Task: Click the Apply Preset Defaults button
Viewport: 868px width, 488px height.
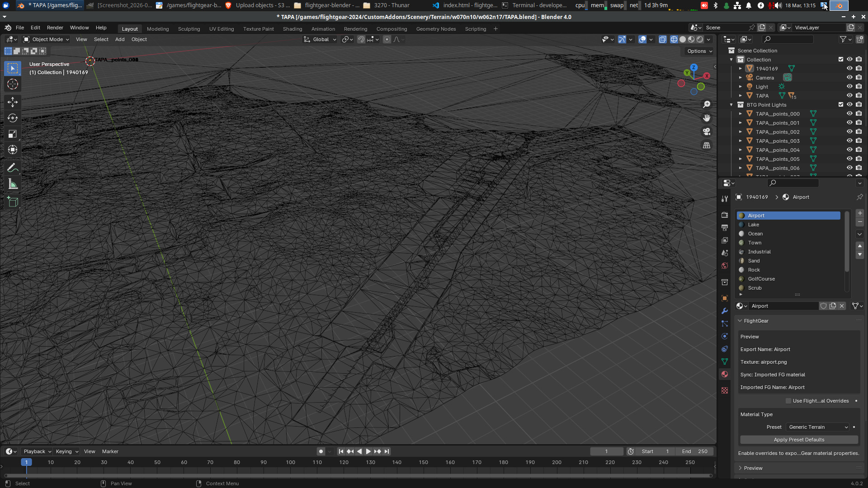Action: [798, 439]
